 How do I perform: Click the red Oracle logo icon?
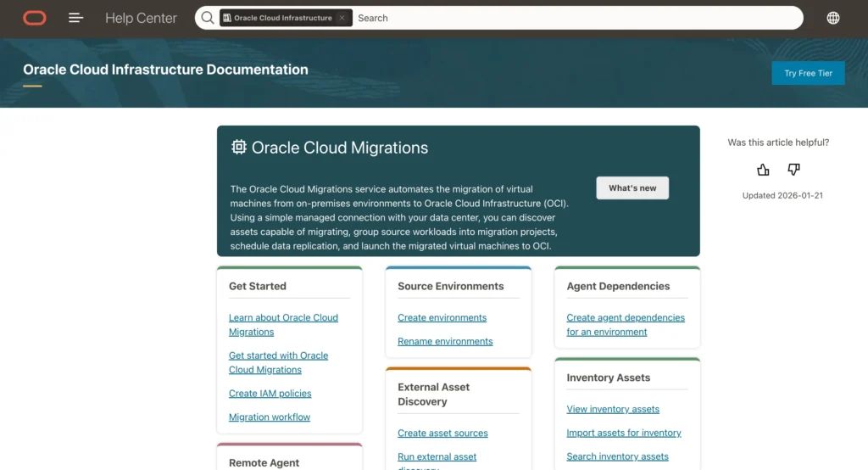[34, 19]
